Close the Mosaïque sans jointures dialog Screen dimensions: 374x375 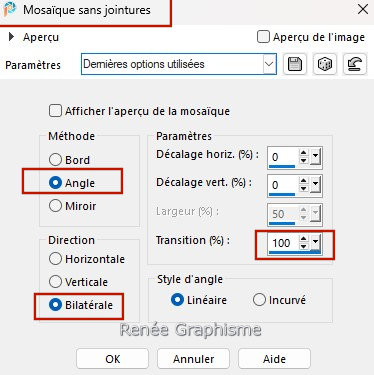(x=363, y=9)
